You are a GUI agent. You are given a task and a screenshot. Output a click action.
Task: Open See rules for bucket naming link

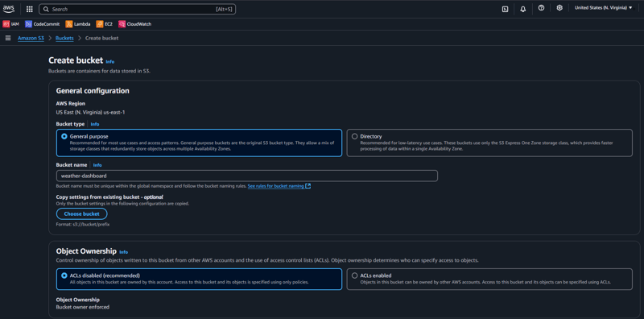(279, 186)
